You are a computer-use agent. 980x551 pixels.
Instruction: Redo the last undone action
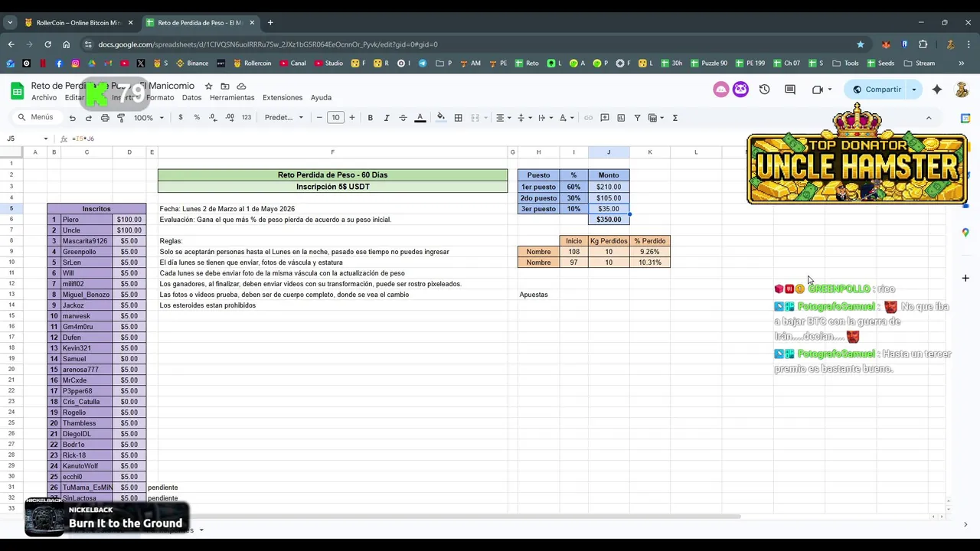[89, 118]
